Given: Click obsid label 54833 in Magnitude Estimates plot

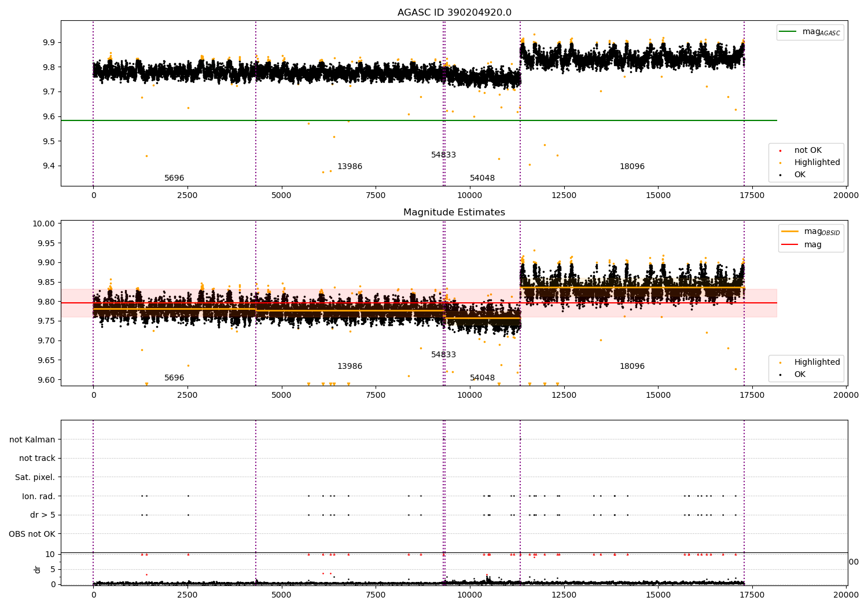Looking at the screenshot, I should tap(443, 355).
